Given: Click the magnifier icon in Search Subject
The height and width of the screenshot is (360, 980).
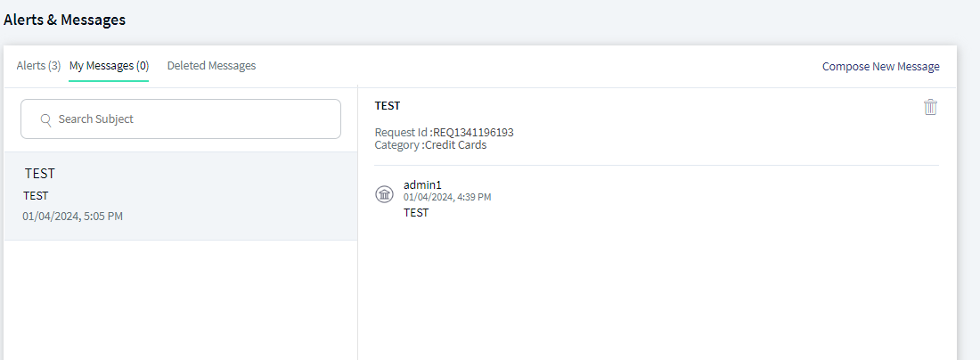Looking at the screenshot, I should (45, 119).
